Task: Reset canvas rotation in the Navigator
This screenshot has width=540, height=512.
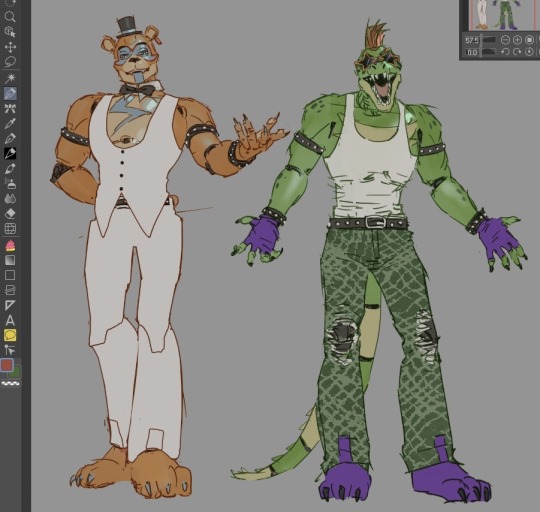Action: pyautogui.click(x=529, y=52)
